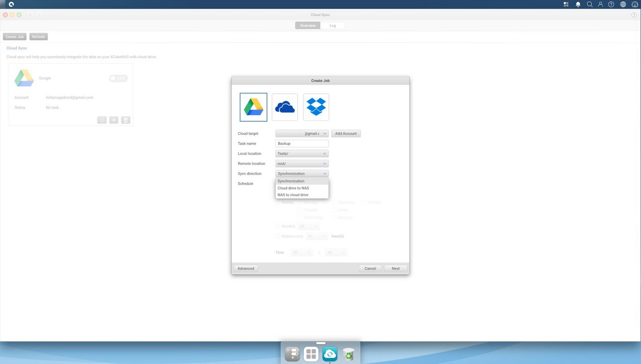Open the search magnifier in top bar
This screenshot has height=364, width=641.
click(x=589, y=4)
